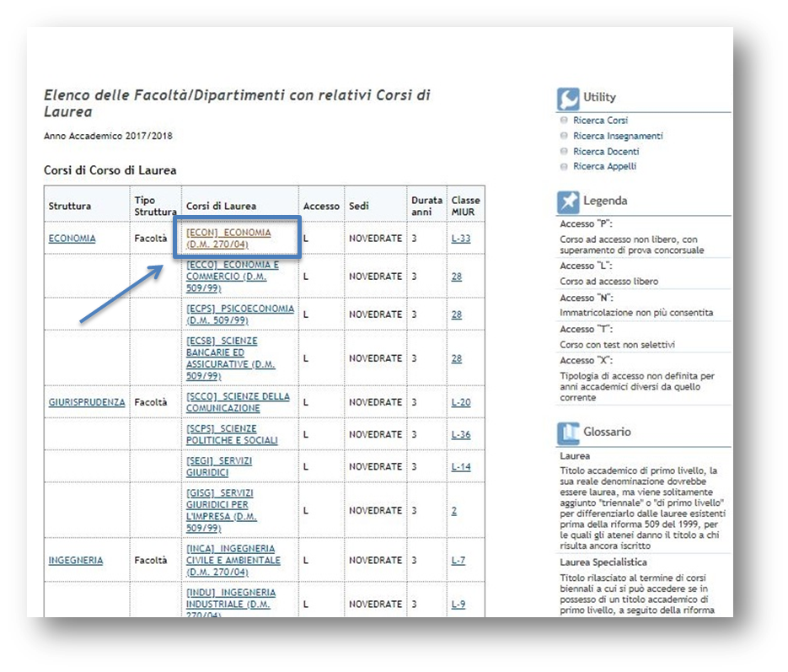Open the ECONOMIA faculty link

coord(72,239)
